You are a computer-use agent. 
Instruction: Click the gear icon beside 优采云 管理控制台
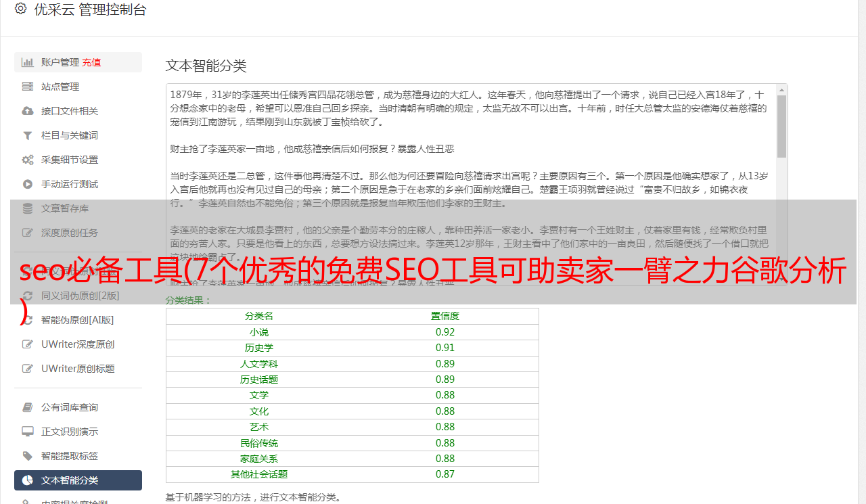(20, 9)
